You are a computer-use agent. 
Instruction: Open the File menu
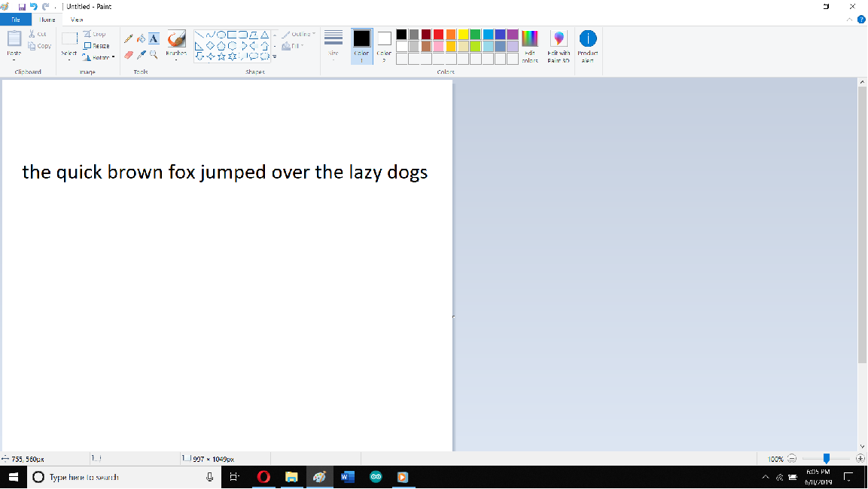pos(16,20)
